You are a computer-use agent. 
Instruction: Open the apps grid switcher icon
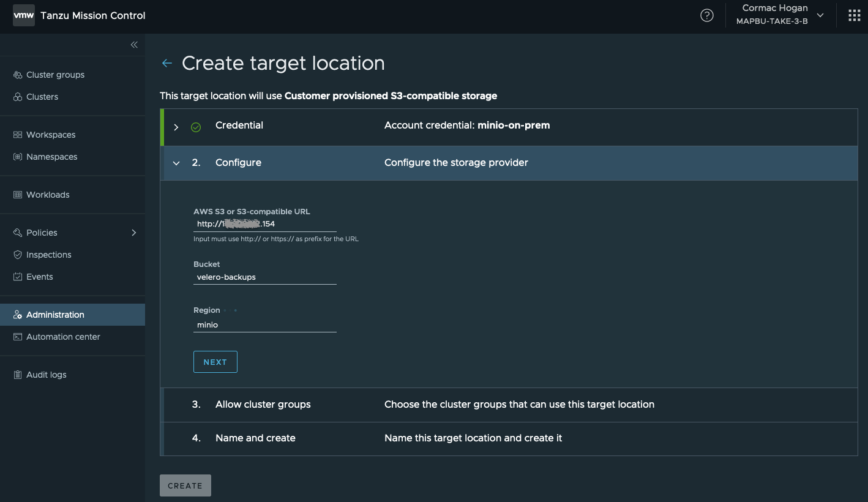coord(855,16)
